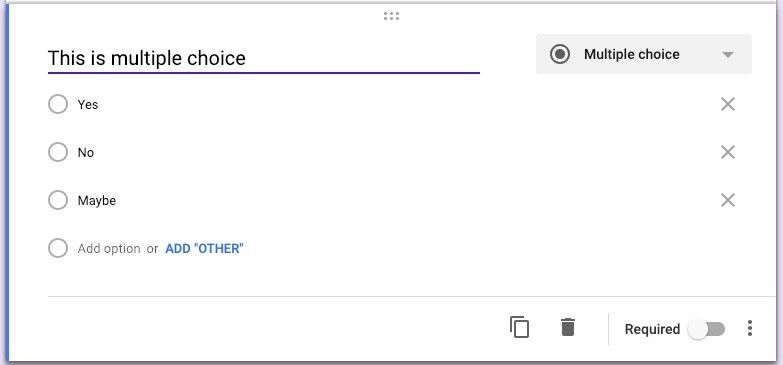Image resolution: width=783 pixels, height=365 pixels.
Task: Select the No radio button
Action: click(58, 152)
